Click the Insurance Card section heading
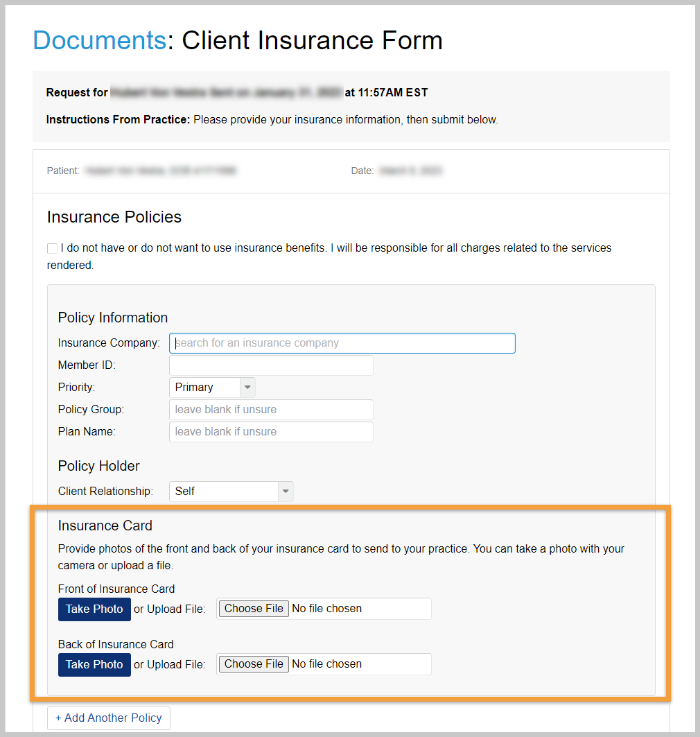Screen dimensions: 700x737 click(105, 526)
